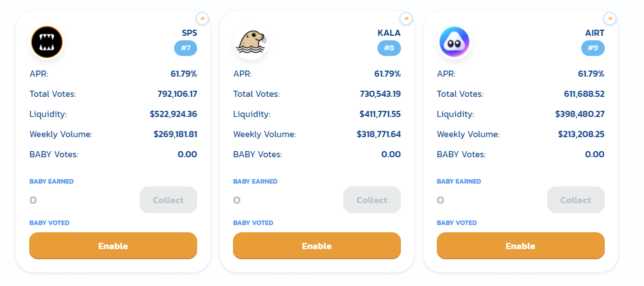Enable voting on the KALA card
Image resolution: width=644 pixels, height=286 pixels.
click(317, 246)
